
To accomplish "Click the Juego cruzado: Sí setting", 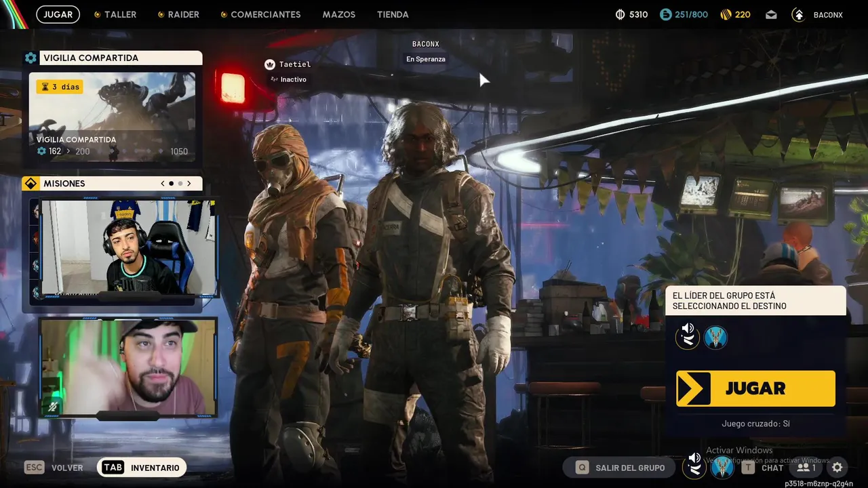I will 755,424.
